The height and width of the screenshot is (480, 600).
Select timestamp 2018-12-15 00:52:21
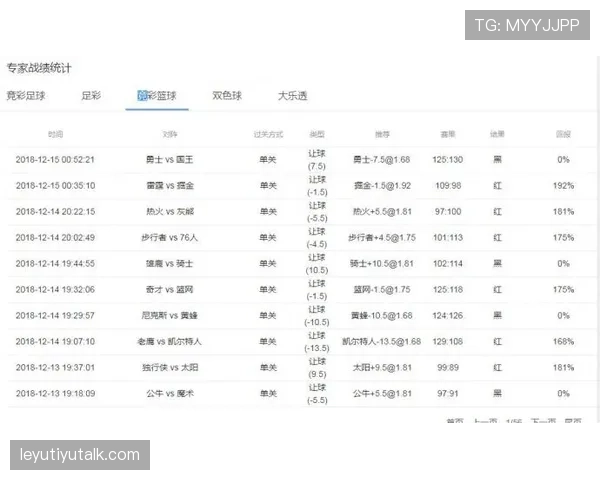coord(55,160)
